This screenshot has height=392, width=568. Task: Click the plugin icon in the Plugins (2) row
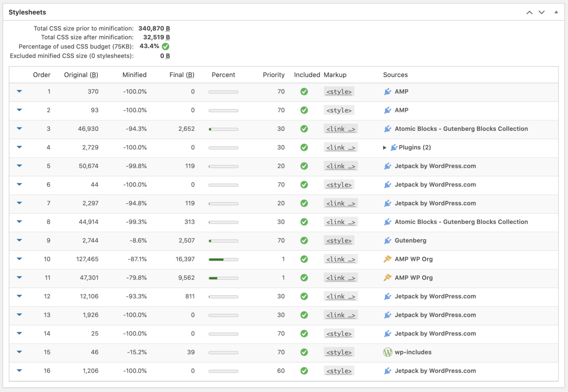[394, 147]
